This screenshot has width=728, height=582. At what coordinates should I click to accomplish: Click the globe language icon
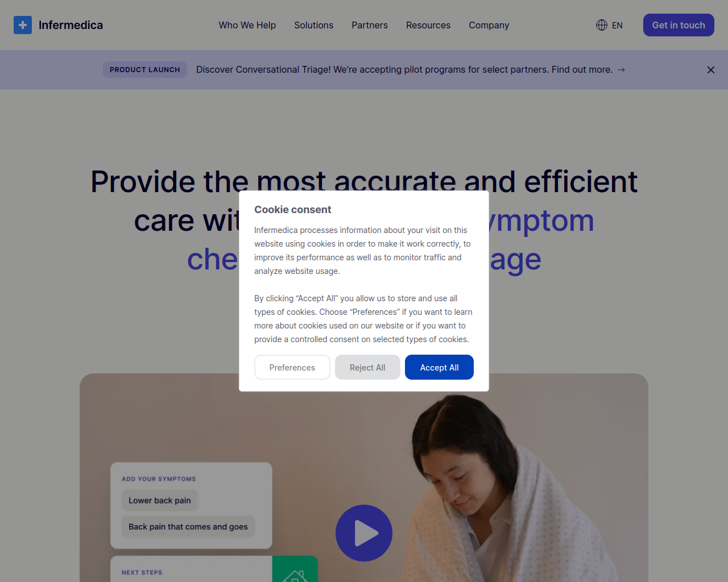click(602, 25)
